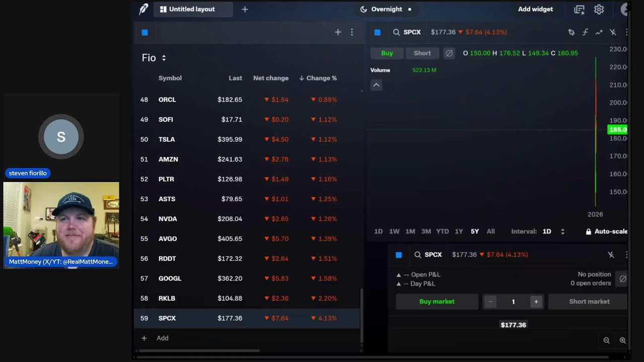Click the unlink icon in order widget header
644x362 pixels.
611,255
